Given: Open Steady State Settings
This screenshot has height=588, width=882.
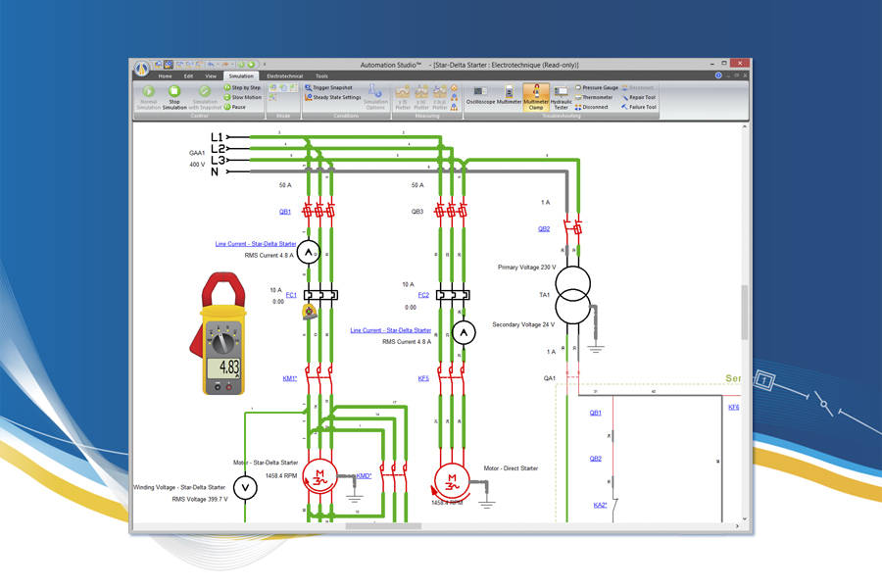Looking at the screenshot, I should coord(333,97).
